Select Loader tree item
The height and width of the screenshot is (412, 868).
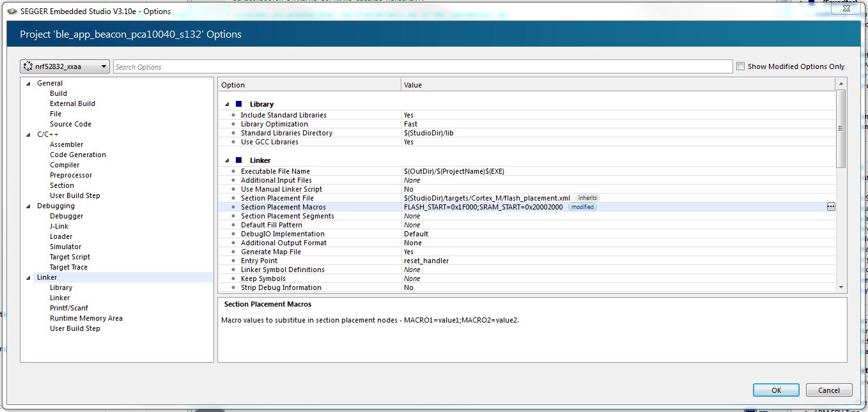(x=61, y=236)
